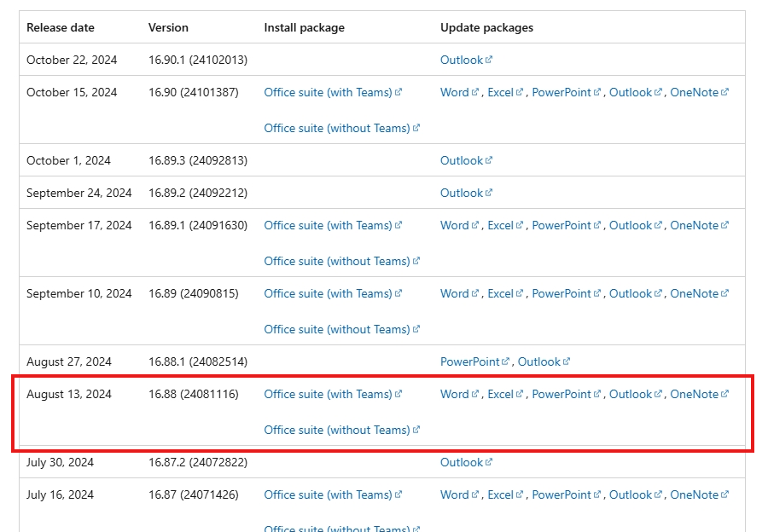Open Outlook update for September 10, 2024
The height and width of the screenshot is (532, 768).
pyautogui.click(x=635, y=293)
